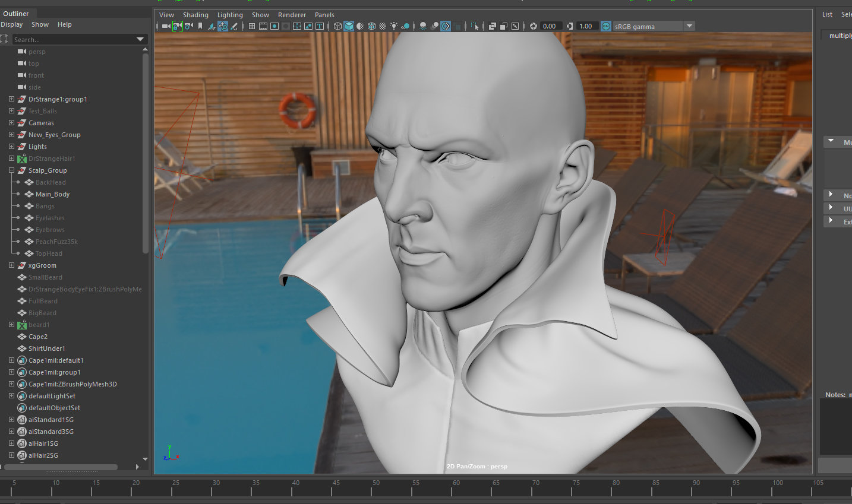Viewport: 852px width, 504px height.
Task: Click the Lock Camera icon
Action: point(177,26)
